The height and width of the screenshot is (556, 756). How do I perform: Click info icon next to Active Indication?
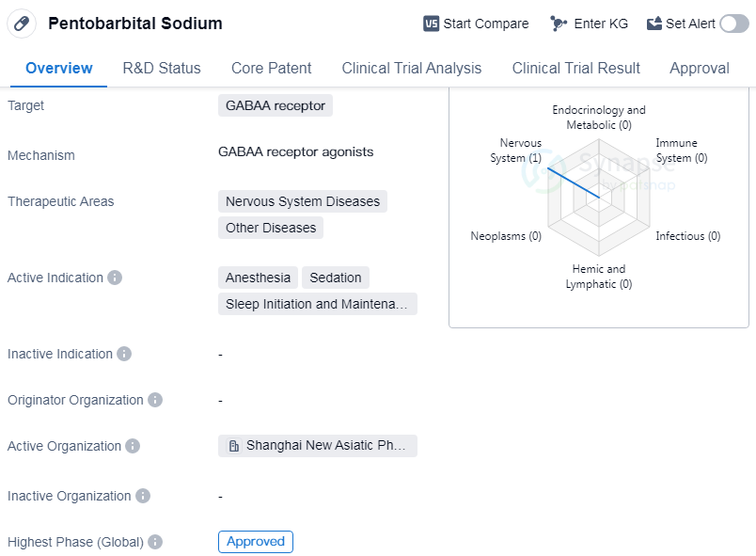(115, 278)
